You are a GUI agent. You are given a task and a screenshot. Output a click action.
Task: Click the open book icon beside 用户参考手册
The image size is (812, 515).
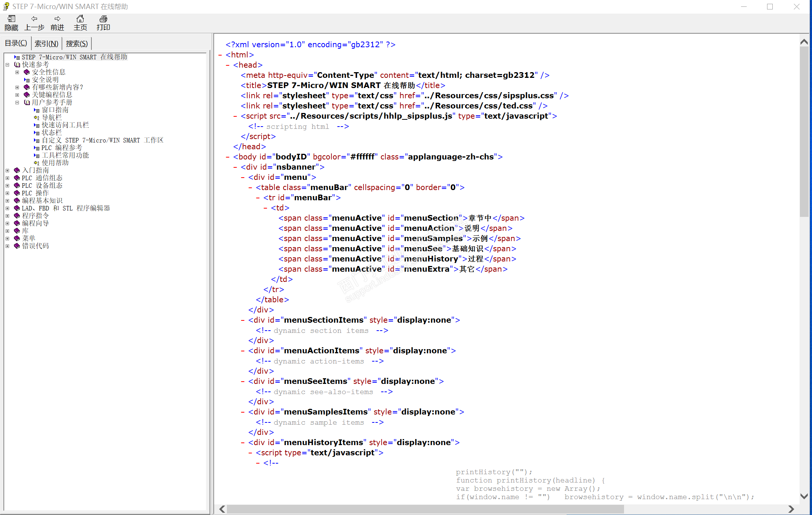point(27,102)
